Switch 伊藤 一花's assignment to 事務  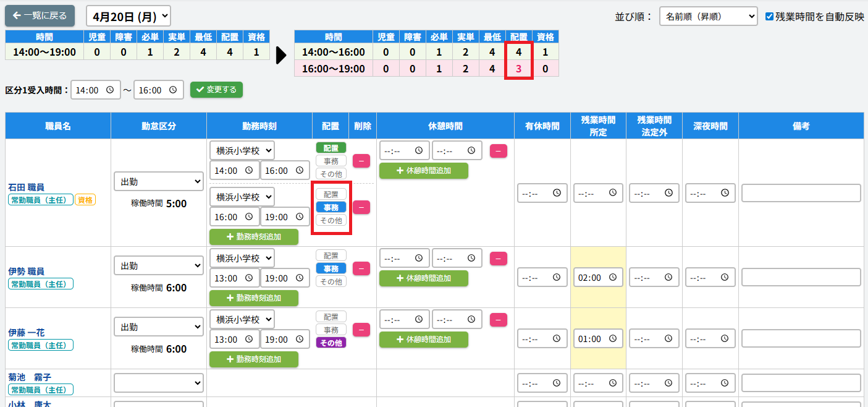pos(331,330)
